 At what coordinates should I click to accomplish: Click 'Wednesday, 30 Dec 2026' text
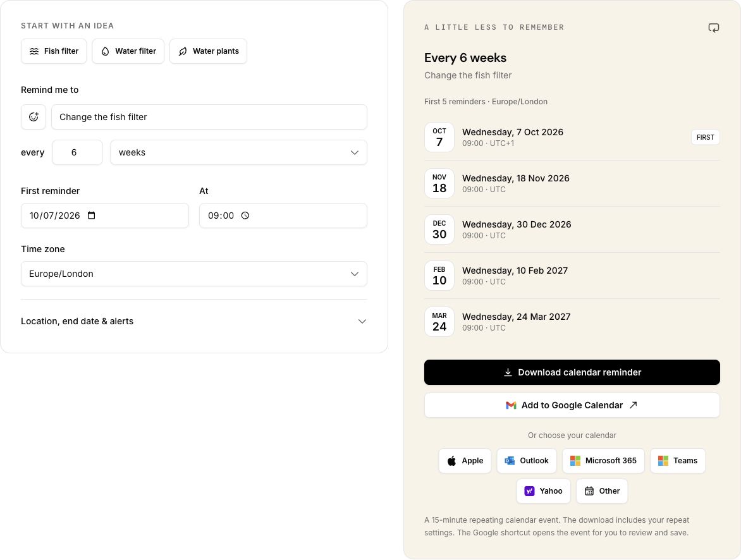pyautogui.click(x=517, y=224)
